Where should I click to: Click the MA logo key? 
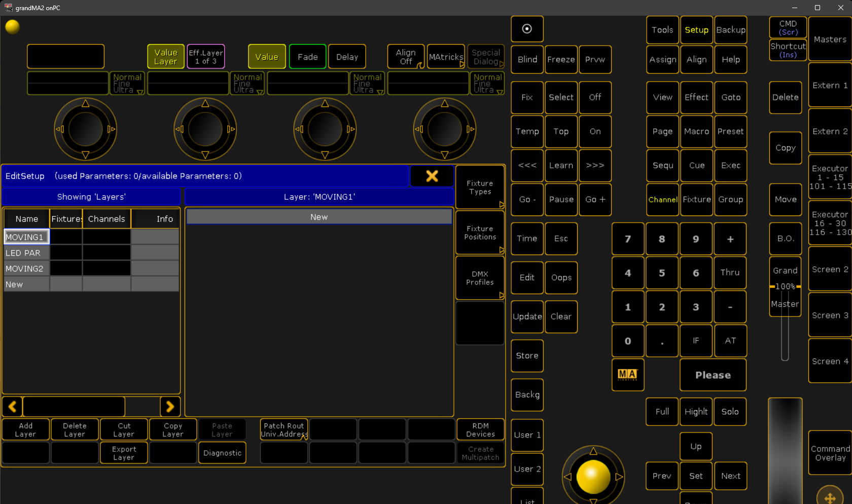pyautogui.click(x=628, y=375)
